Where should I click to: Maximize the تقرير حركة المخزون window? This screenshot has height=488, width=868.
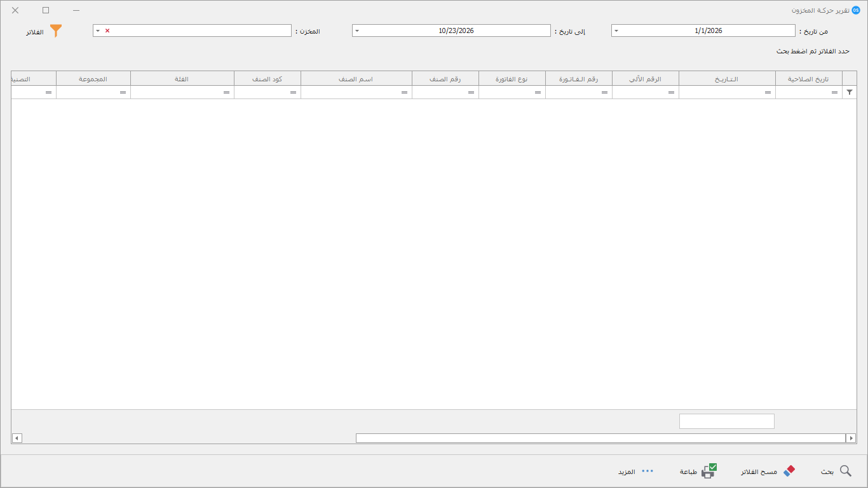(x=46, y=10)
